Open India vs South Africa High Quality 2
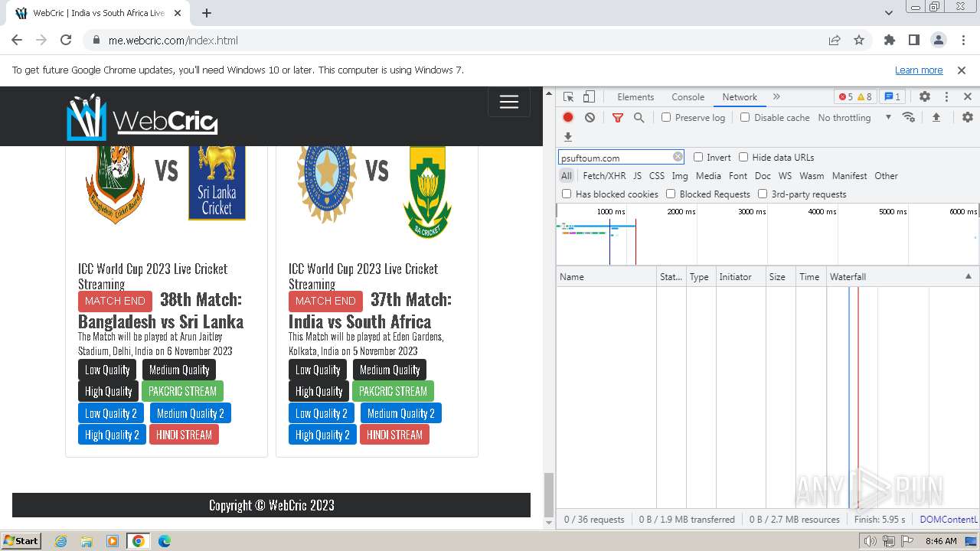 pos(322,435)
